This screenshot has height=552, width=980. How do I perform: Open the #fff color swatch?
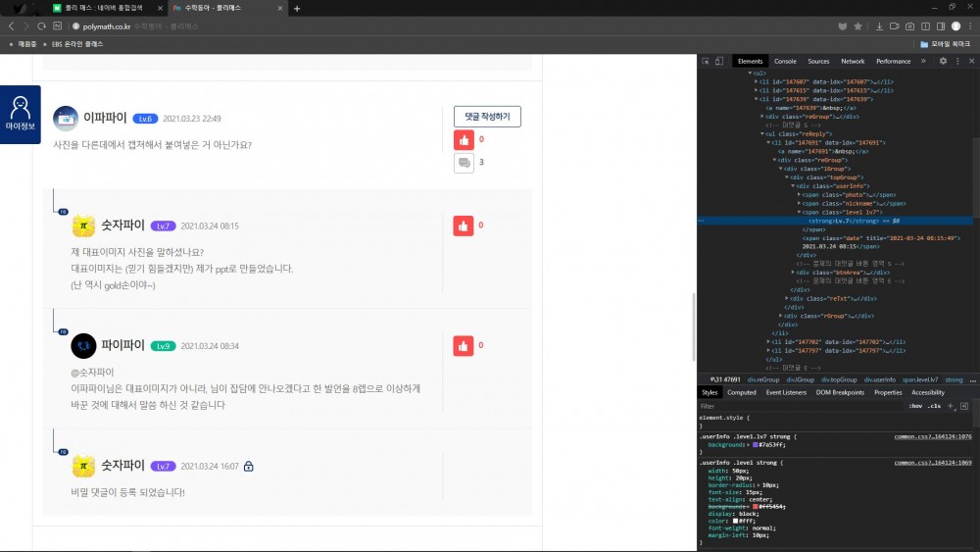point(736,521)
